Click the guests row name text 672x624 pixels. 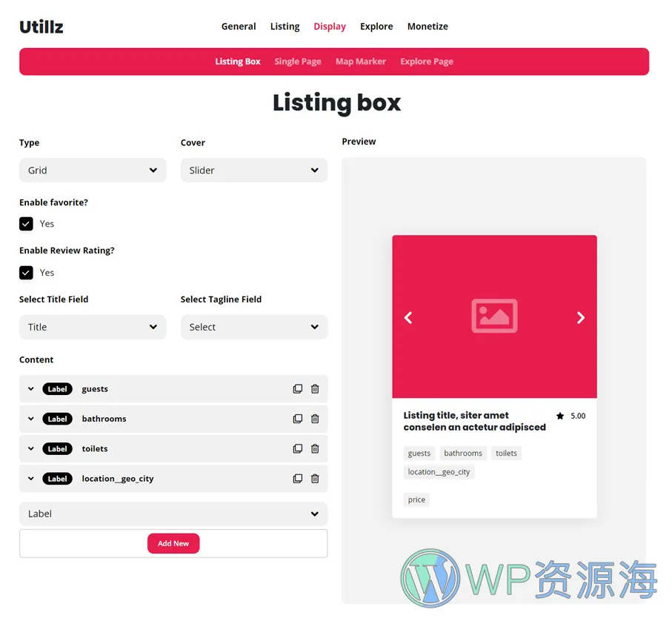(95, 389)
